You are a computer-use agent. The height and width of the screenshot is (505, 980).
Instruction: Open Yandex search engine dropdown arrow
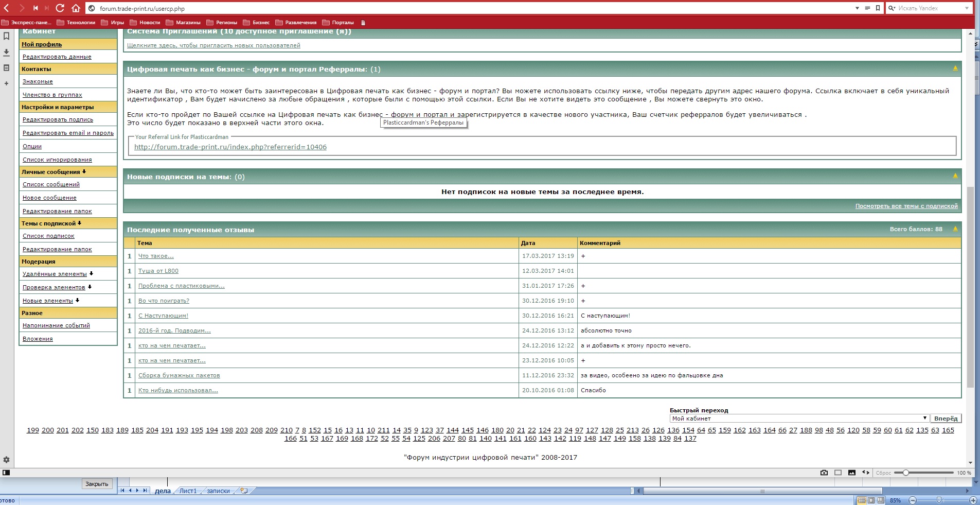click(x=967, y=8)
